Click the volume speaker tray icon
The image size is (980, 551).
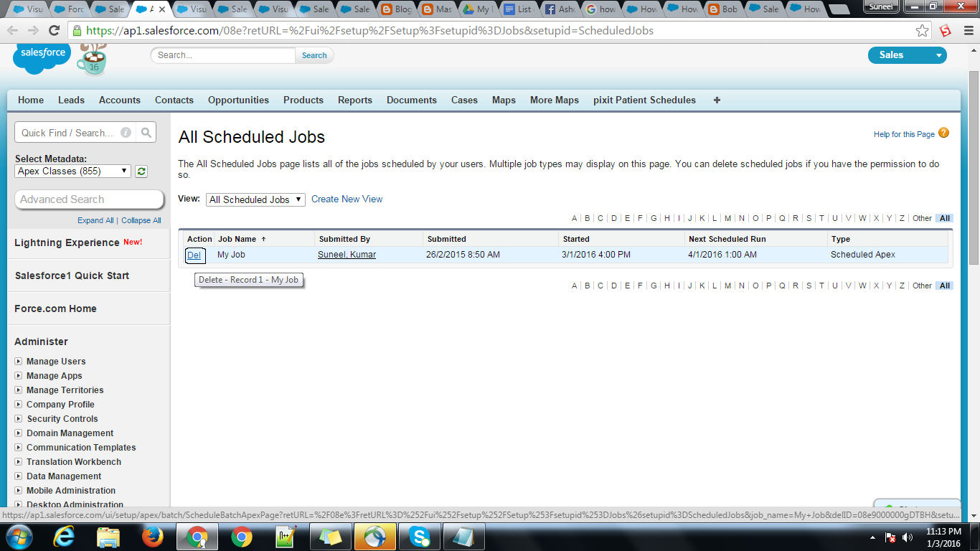(x=908, y=537)
